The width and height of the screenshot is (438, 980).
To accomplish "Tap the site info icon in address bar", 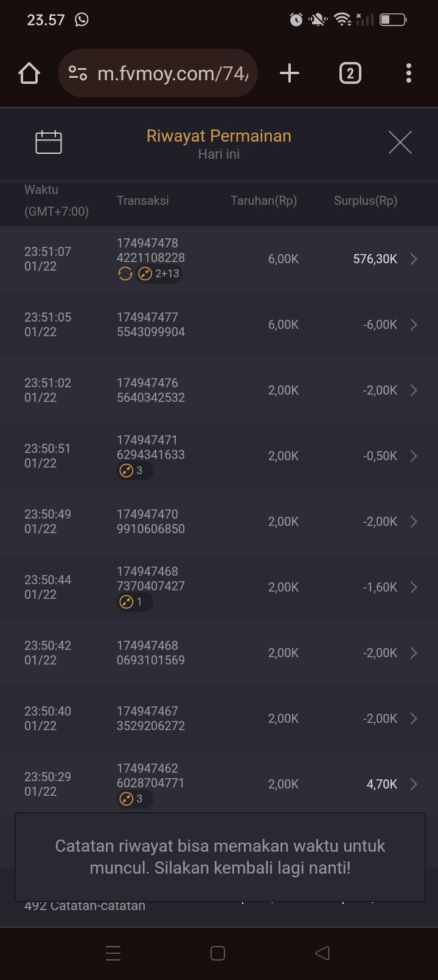I will click(78, 74).
